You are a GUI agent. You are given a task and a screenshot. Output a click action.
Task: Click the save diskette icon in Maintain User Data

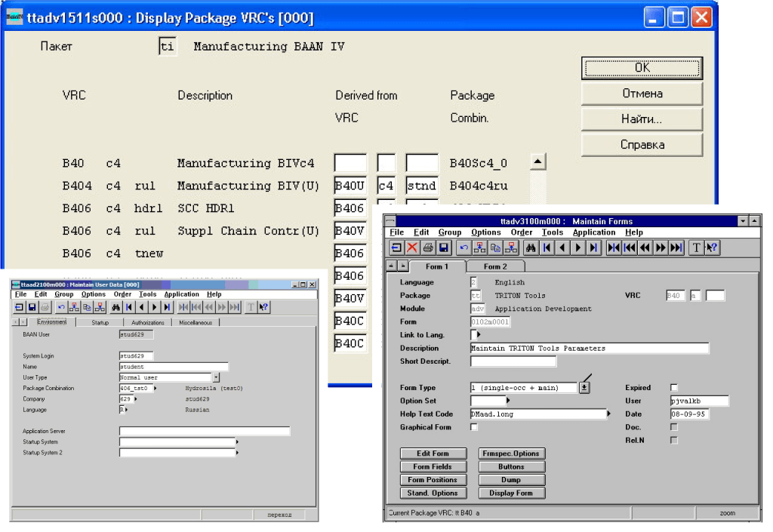tap(32, 307)
